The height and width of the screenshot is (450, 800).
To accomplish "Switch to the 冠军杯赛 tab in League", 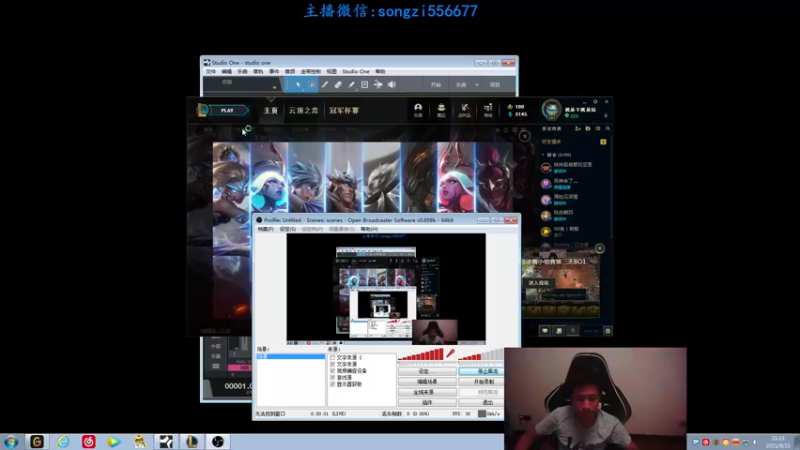I will click(344, 110).
